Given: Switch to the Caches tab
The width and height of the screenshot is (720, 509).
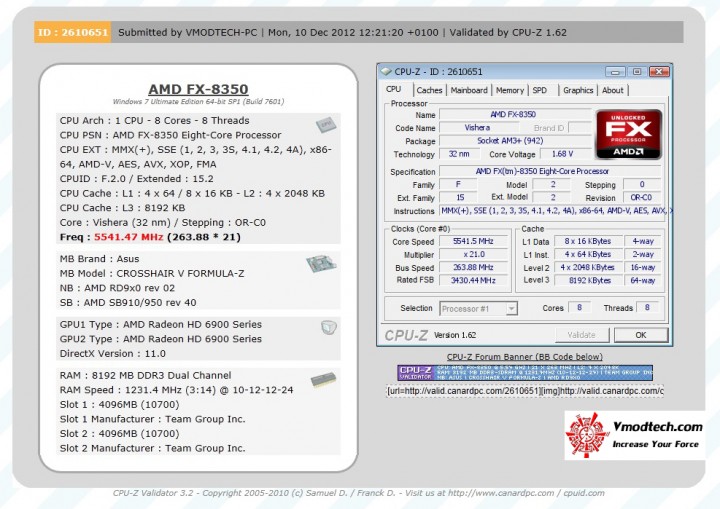Looking at the screenshot, I should coord(429,90).
